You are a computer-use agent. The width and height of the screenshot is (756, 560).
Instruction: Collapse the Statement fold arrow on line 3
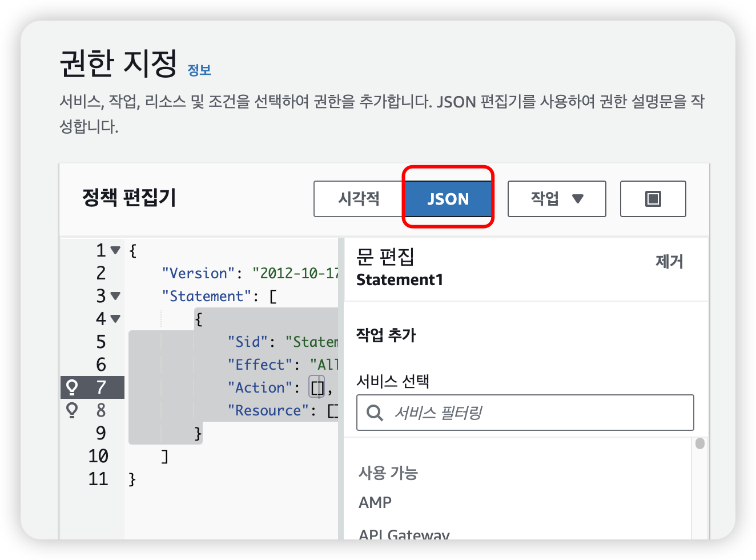point(115,296)
